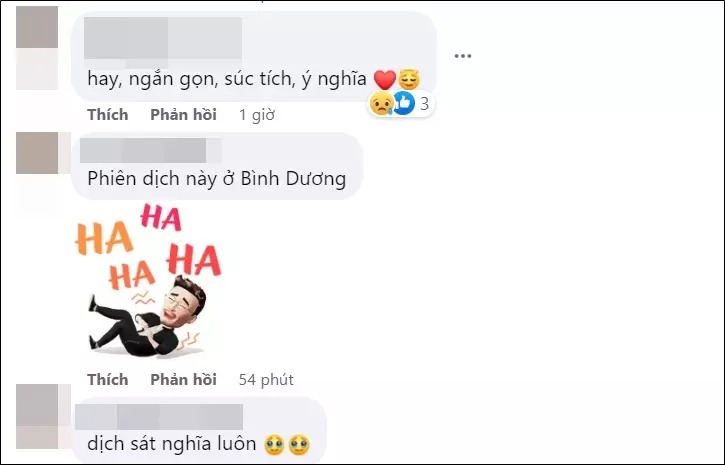Image resolution: width=725 pixels, height=465 pixels.
Task: Open the blurred name above the Bình Dương comment
Action: (151, 150)
